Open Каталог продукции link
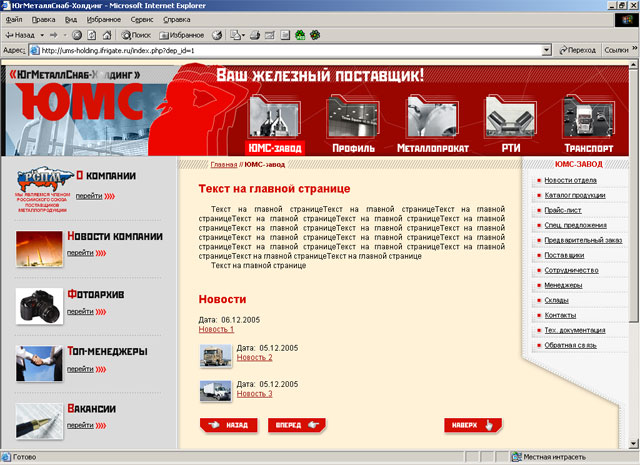The image size is (640, 465). tap(575, 195)
